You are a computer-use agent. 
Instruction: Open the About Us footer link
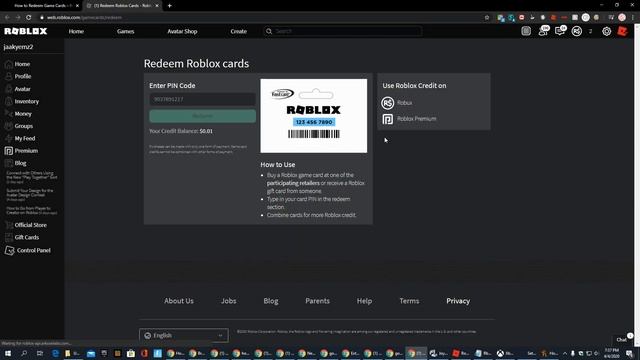coord(179,301)
